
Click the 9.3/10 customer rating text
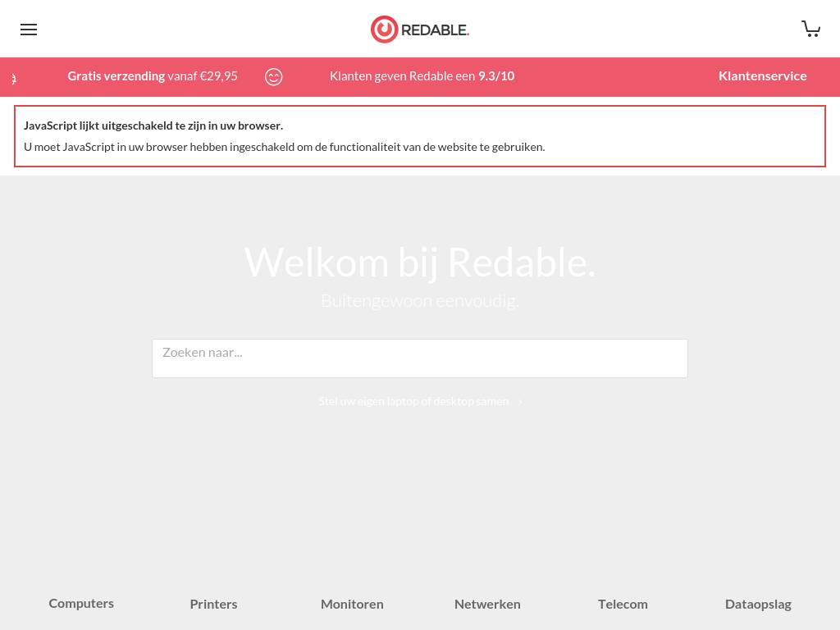[x=496, y=75]
